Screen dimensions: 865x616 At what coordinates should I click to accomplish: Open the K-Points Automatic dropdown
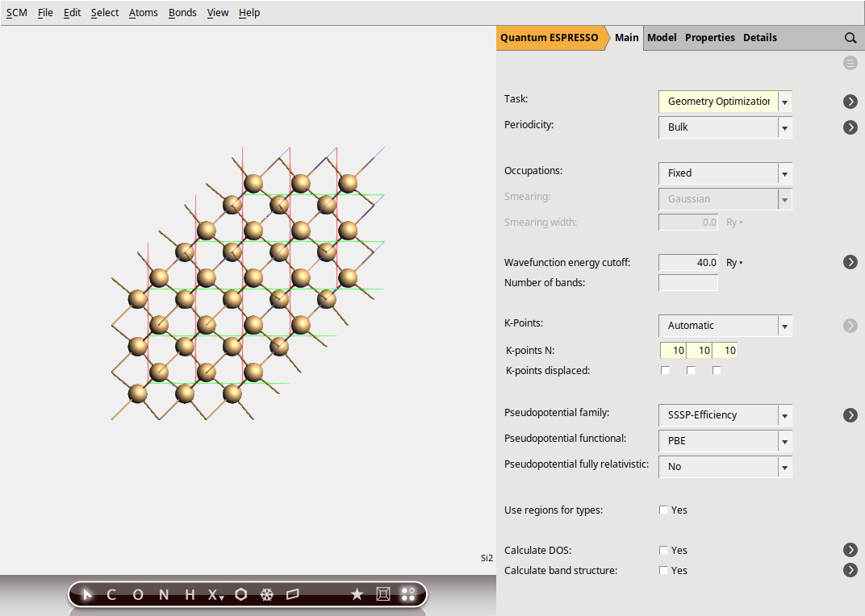tap(725, 326)
